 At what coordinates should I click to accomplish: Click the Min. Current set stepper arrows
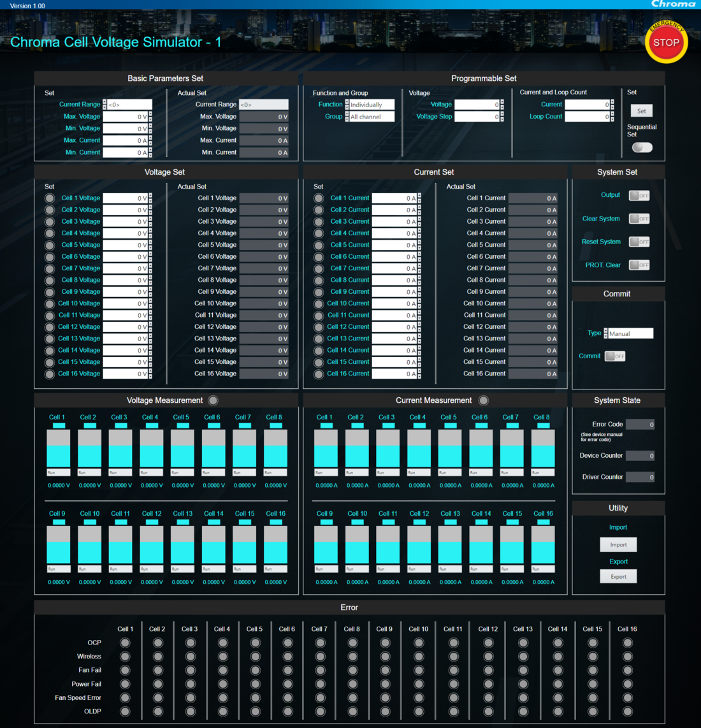coord(150,152)
